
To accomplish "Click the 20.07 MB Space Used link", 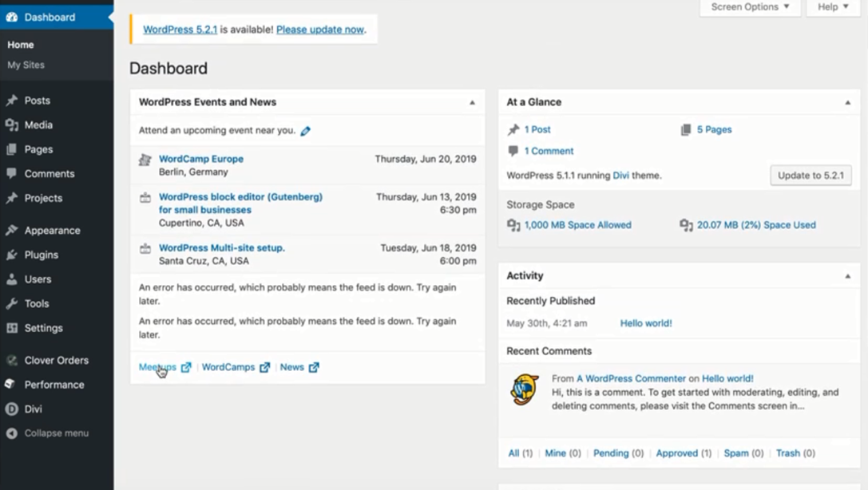I will pyautogui.click(x=756, y=225).
